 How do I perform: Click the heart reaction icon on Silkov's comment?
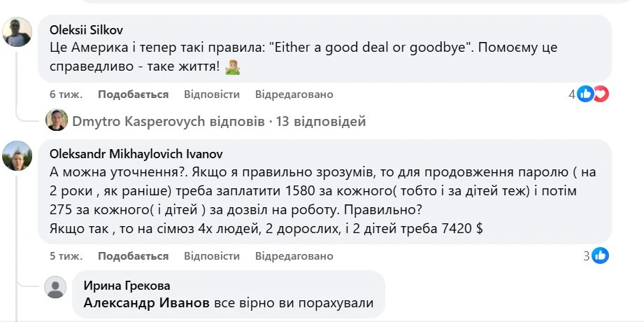pyautogui.click(x=600, y=94)
